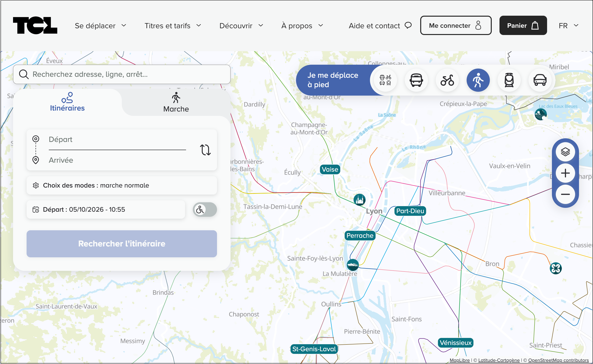Swap departure and arrival fields
Image resolution: width=593 pixels, height=364 pixels.
pos(205,150)
